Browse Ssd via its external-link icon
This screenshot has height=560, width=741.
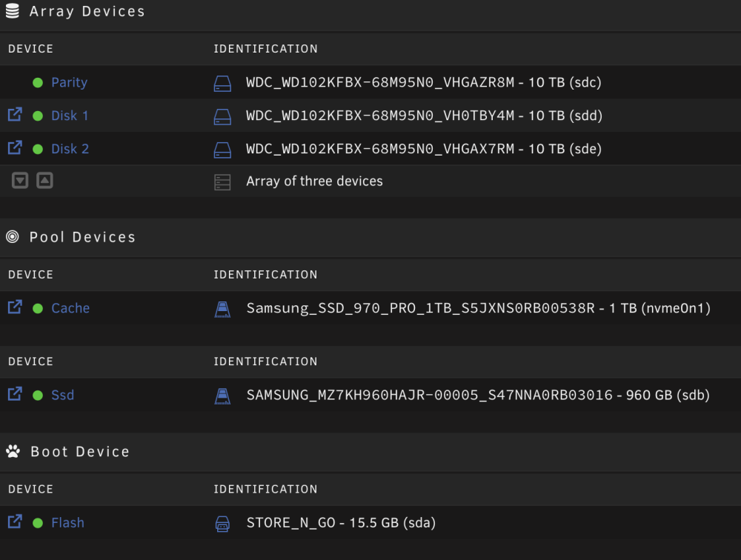click(15, 393)
